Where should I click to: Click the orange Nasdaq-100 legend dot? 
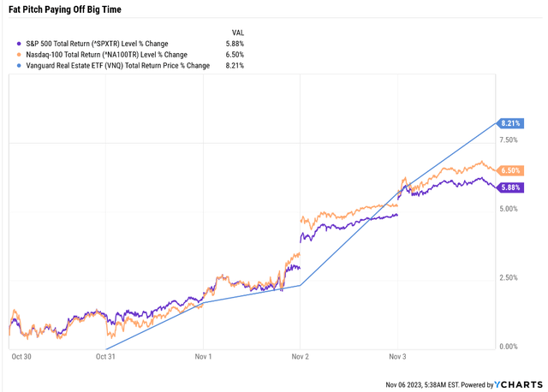[x=20, y=54]
